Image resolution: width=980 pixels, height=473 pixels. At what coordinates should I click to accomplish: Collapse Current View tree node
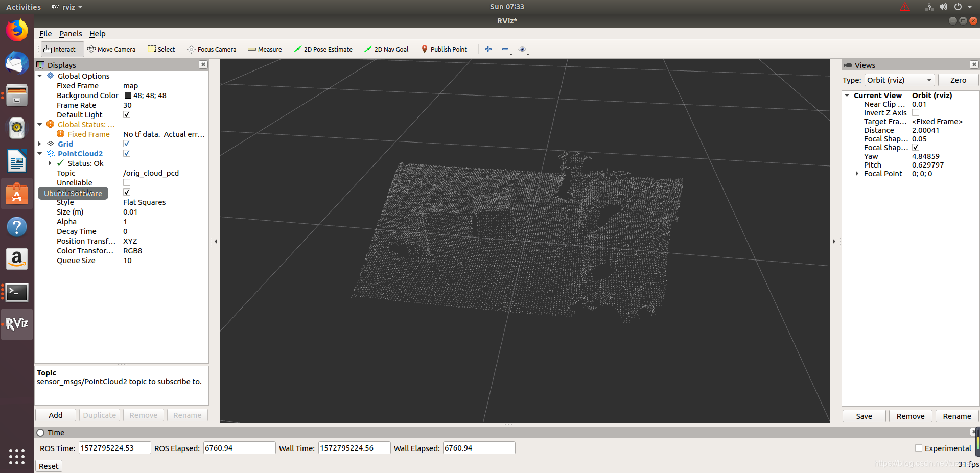(847, 95)
